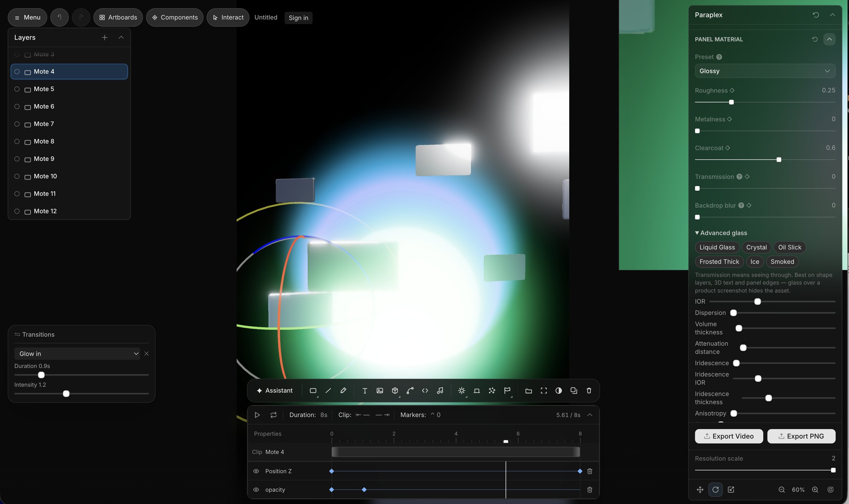Click the flag marker tool

tap(507, 390)
